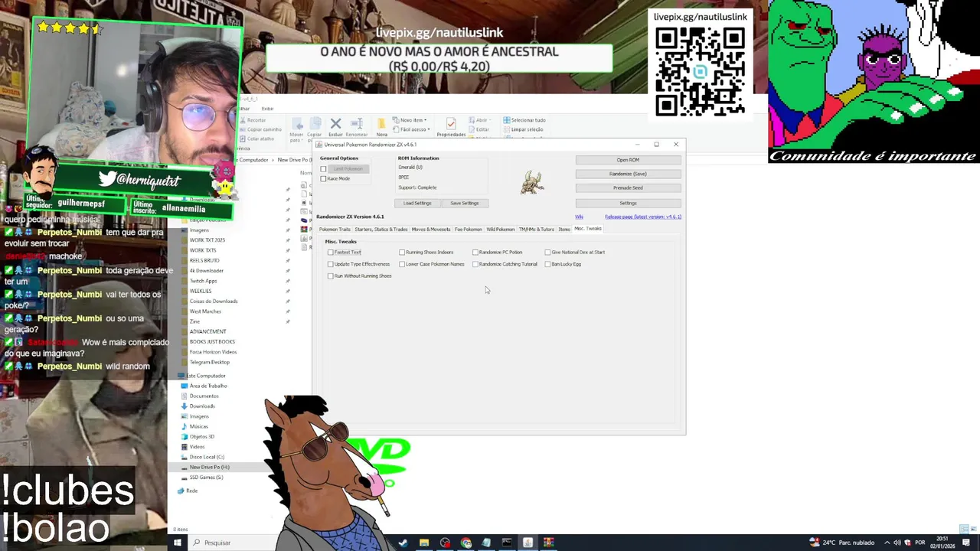This screenshot has height=551, width=980.
Task: Enable Update Type Effectiveness checkbox
Action: point(330,264)
